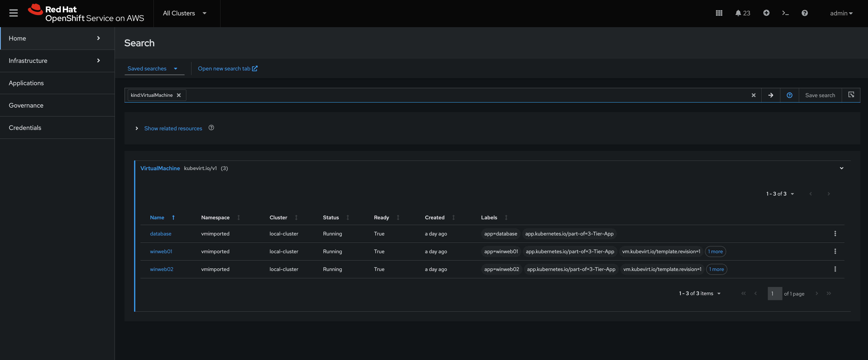868x360 pixels.
Task: Click template.revision=1 label in winweb01 row
Action: 661,251
